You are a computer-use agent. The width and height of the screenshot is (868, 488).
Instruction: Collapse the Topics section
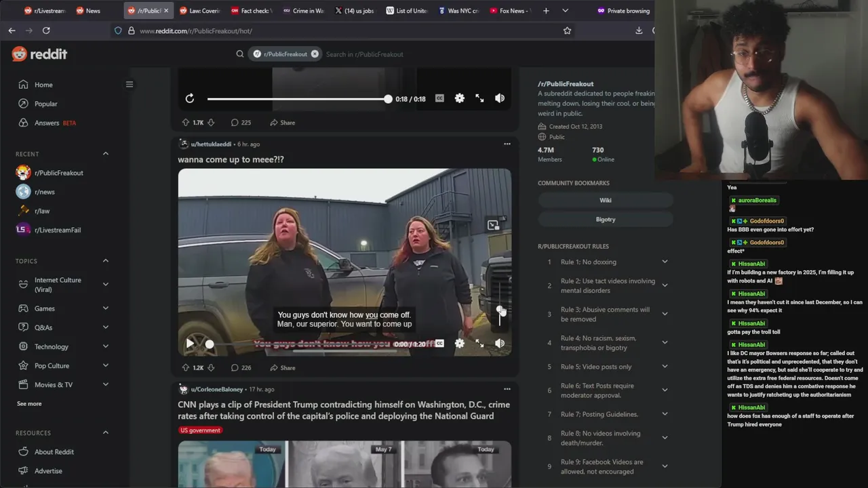[106, 261]
